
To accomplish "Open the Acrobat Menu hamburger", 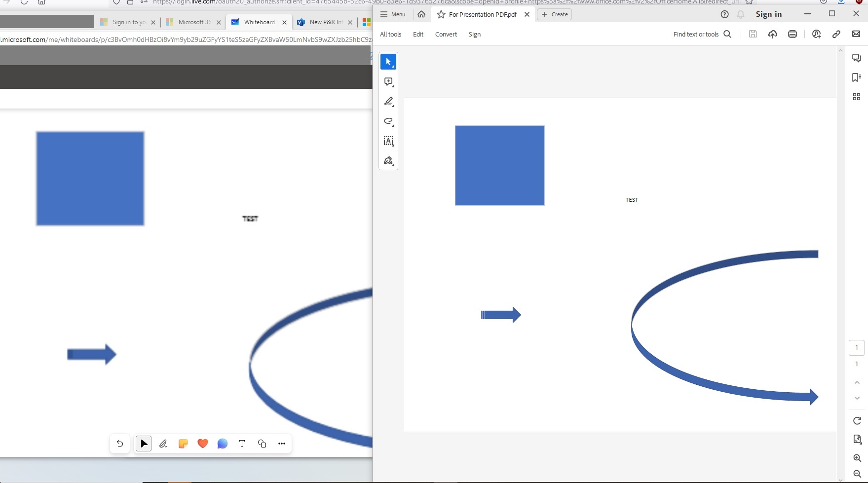I will click(393, 14).
